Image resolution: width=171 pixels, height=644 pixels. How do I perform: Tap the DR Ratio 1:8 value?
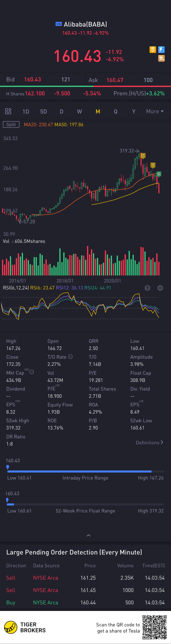[x=10, y=444]
